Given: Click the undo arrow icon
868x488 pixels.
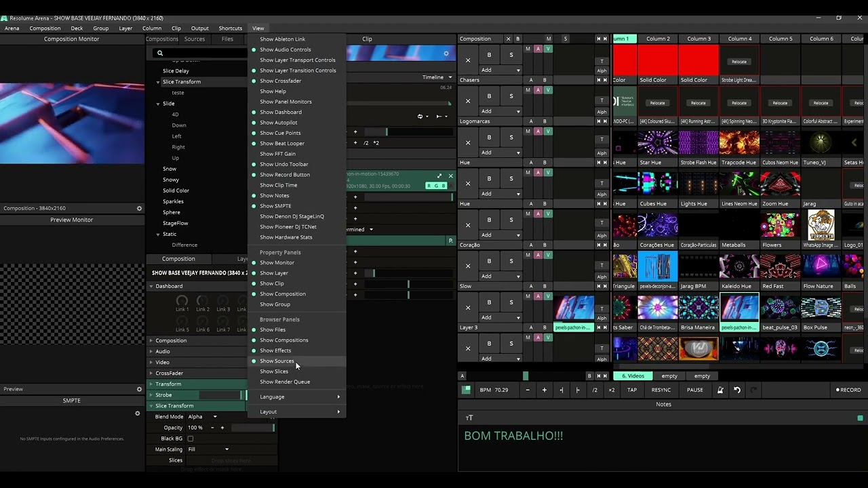Looking at the screenshot, I should (737, 390).
